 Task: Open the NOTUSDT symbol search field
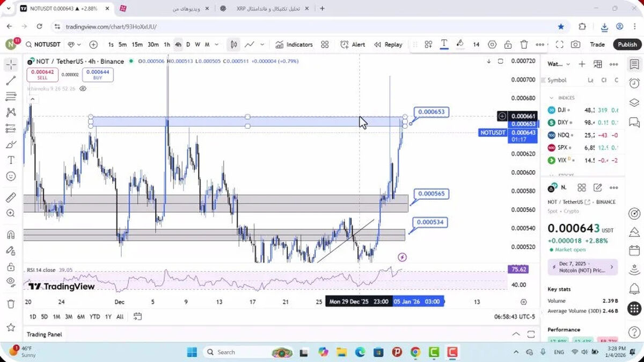[44, 45]
